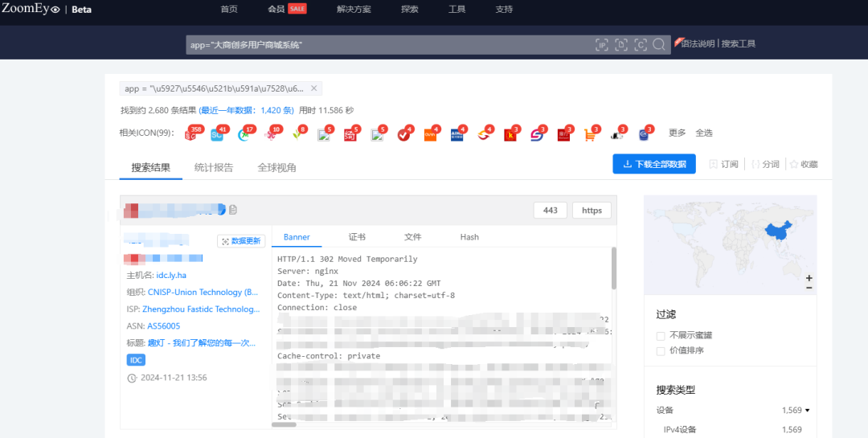Click 订阅 subscribe icon button

[724, 165]
